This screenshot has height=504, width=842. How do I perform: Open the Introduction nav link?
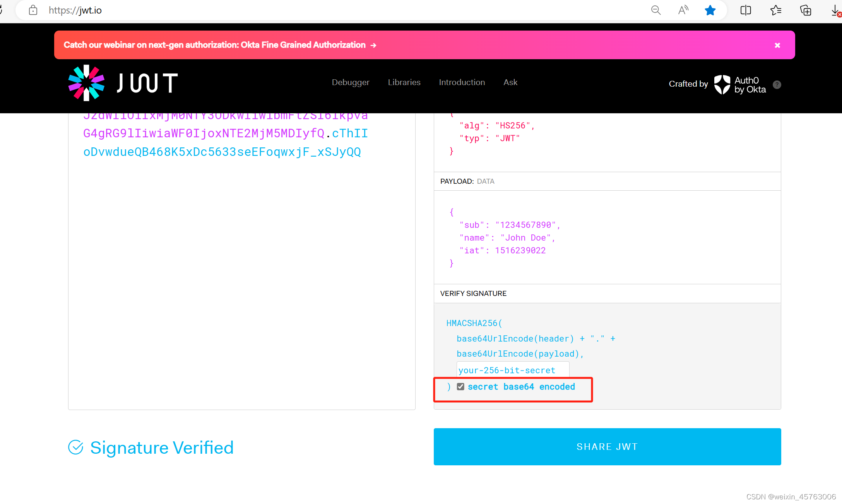[462, 82]
